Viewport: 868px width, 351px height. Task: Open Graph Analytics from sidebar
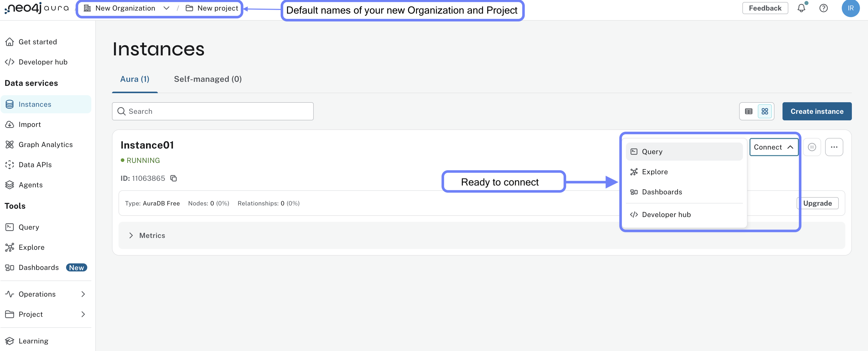(x=45, y=144)
